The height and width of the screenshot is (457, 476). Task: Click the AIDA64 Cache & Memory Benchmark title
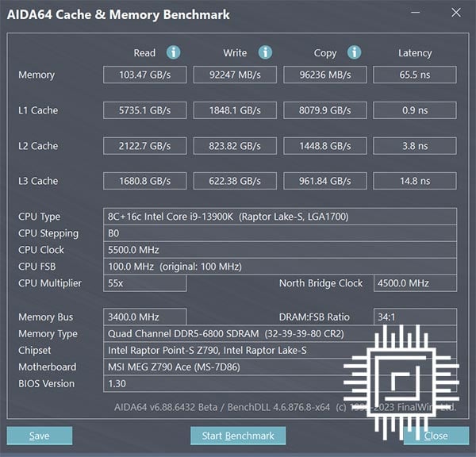point(118,14)
